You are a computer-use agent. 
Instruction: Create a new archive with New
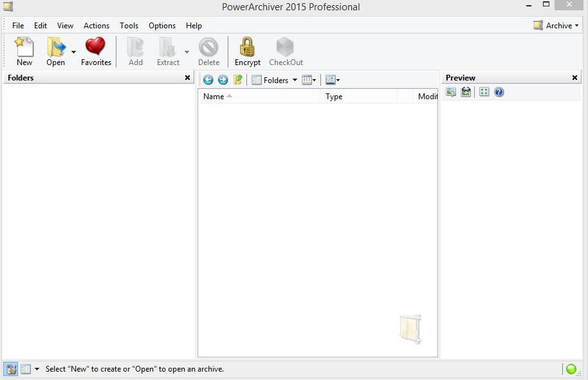pyautogui.click(x=24, y=52)
